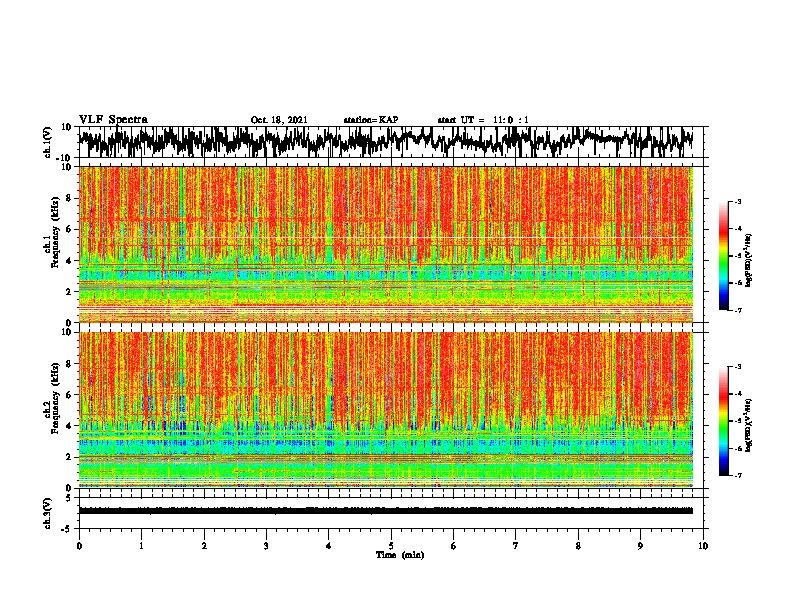792x612 pixels.
Task: Click the log(PSD) label beside ch.2 colorbar
Action: 749,425
